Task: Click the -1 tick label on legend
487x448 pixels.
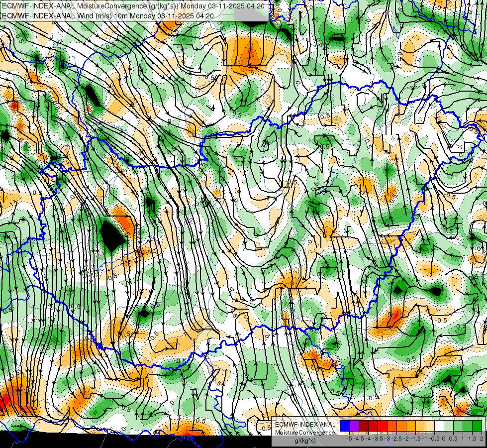Action: click(425, 439)
